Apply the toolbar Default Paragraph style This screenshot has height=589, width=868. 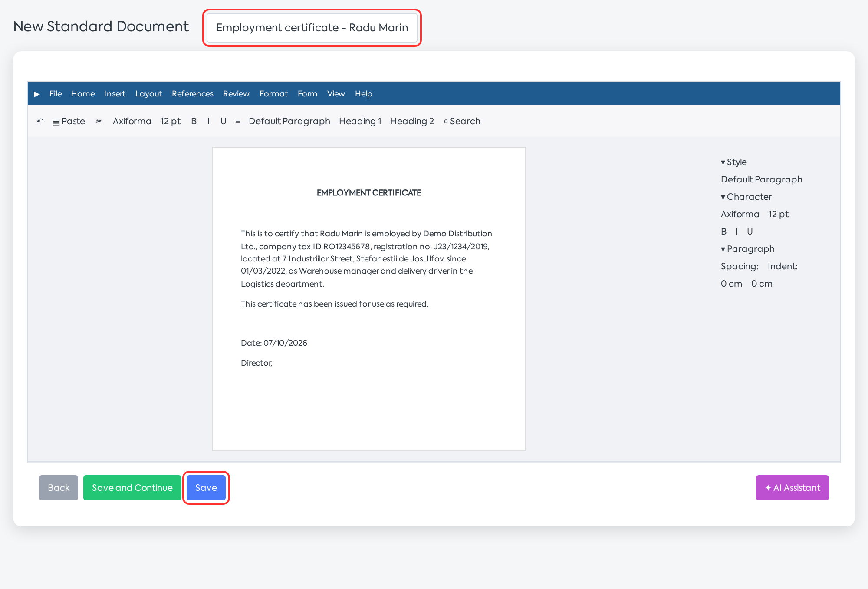(289, 121)
